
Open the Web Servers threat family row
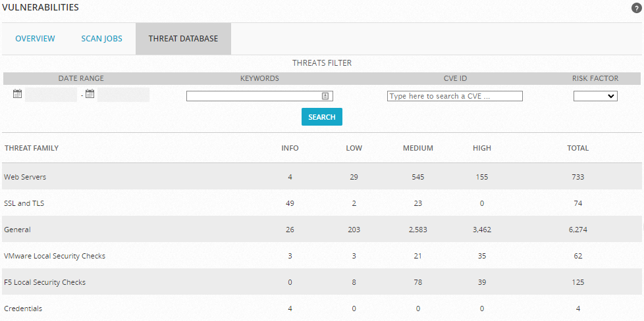(x=322, y=177)
